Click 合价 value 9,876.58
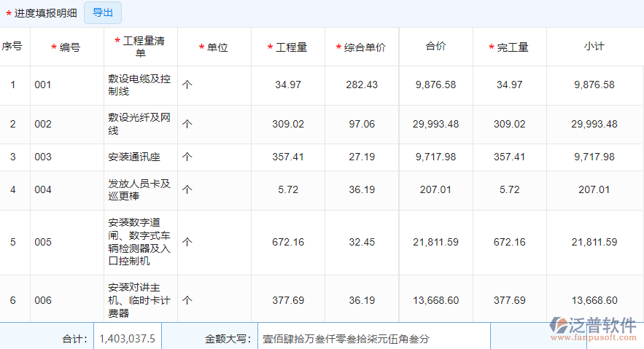The image size is (644, 349). (435, 85)
